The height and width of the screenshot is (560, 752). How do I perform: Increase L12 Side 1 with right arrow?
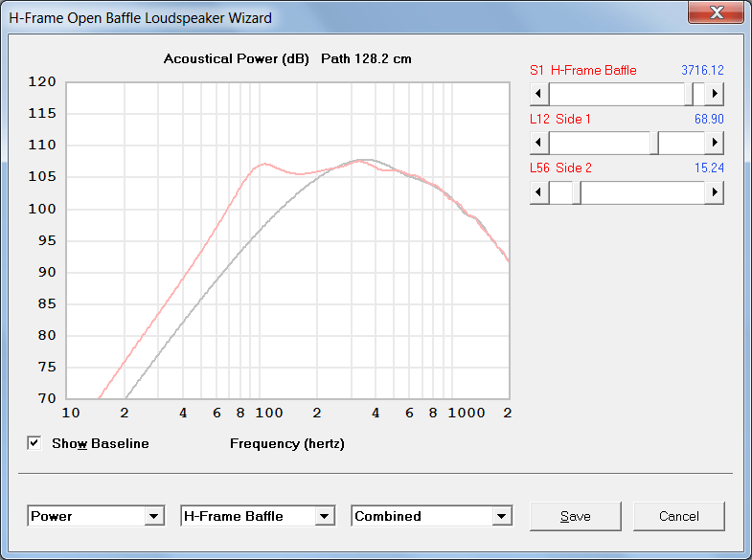point(714,143)
